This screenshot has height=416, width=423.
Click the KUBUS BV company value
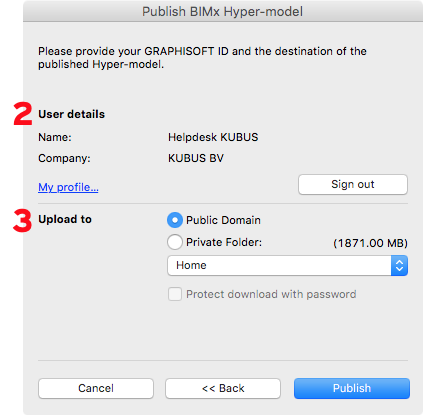tap(196, 158)
